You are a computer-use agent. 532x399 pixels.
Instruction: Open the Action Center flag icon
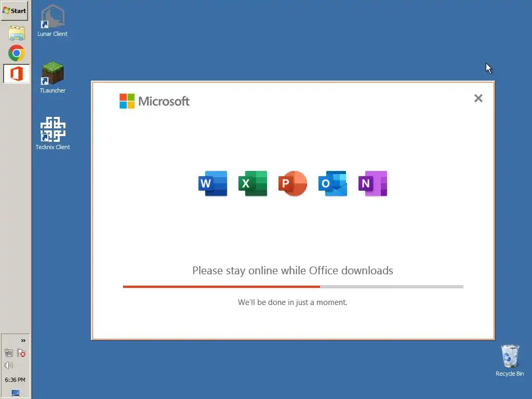21,353
